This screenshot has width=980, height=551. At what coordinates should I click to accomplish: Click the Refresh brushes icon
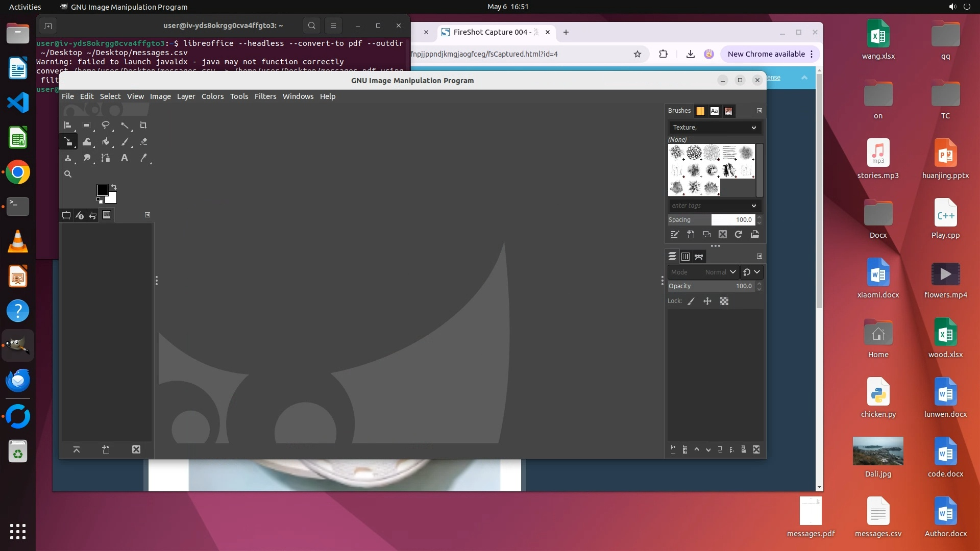coord(738,234)
